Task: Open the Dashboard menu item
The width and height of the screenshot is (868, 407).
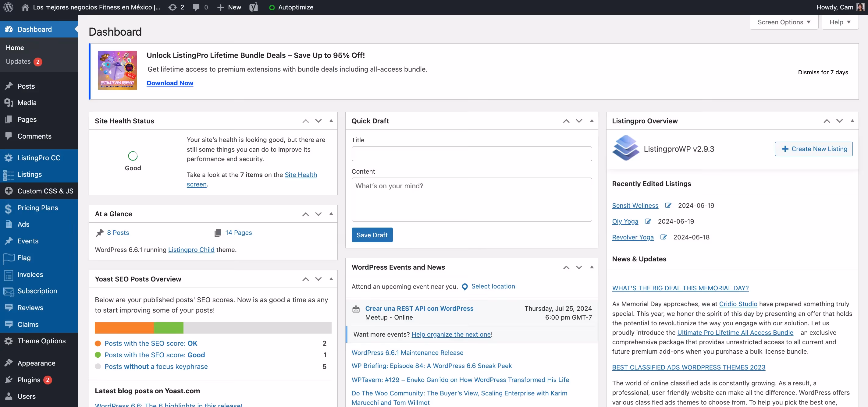Action: pos(39,29)
